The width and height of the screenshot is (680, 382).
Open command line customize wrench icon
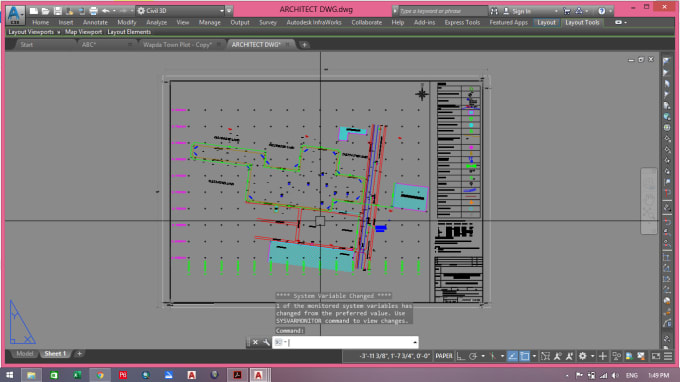[x=266, y=342]
